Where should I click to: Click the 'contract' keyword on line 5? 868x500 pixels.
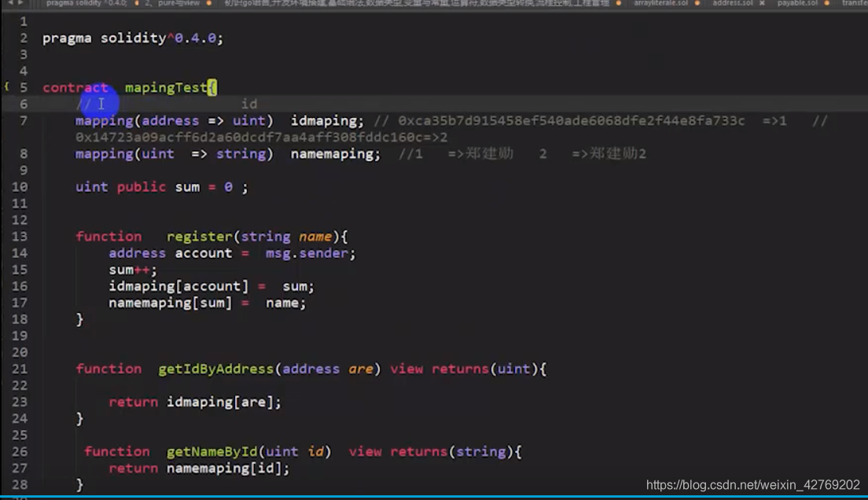point(75,87)
